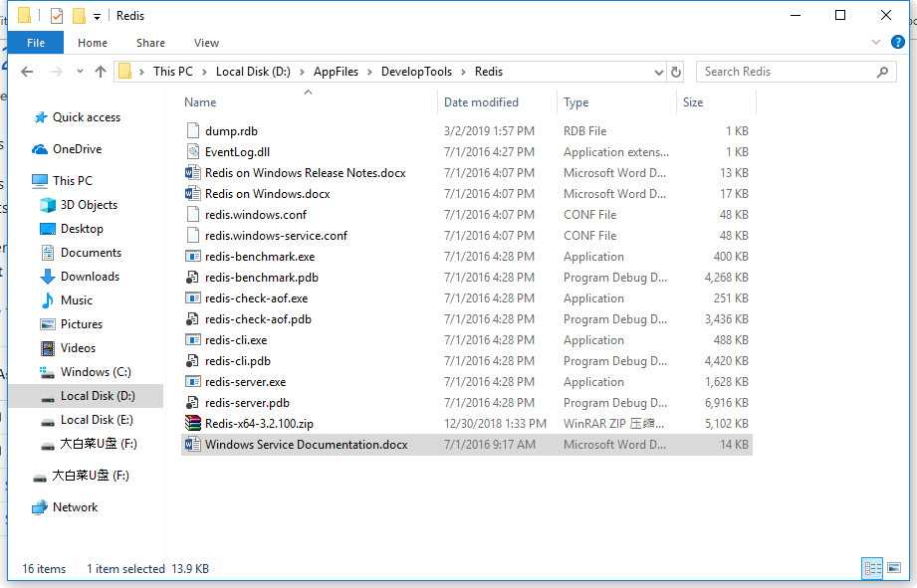Open the File ribbon tab
The height and width of the screenshot is (588, 917).
[x=36, y=43]
